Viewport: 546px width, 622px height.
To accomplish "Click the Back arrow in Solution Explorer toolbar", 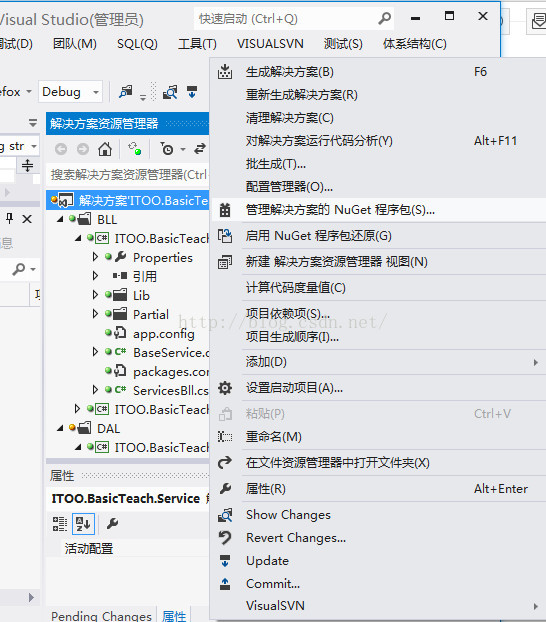I will click(61, 149).
